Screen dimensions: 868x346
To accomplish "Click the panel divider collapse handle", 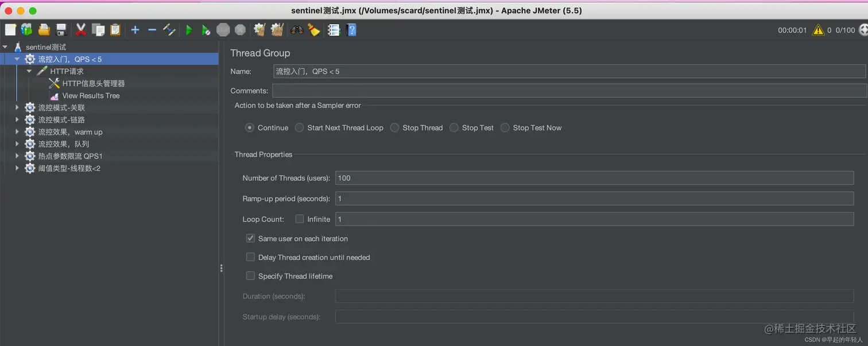I will tap(221, 268).
